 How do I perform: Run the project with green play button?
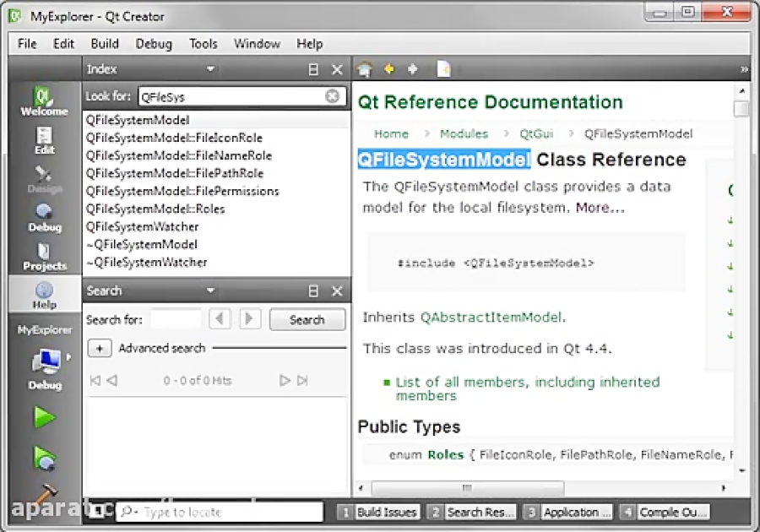pyautogui.click(x=44, y=418)
